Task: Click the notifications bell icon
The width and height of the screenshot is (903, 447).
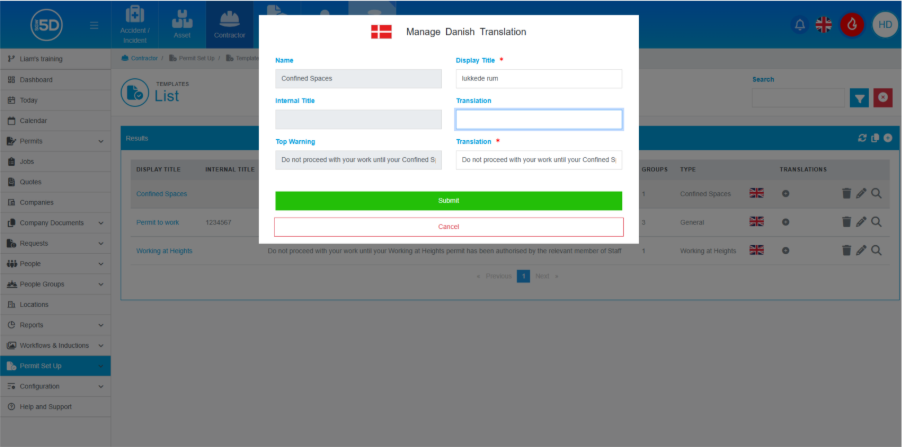Action: pos(799,24)
